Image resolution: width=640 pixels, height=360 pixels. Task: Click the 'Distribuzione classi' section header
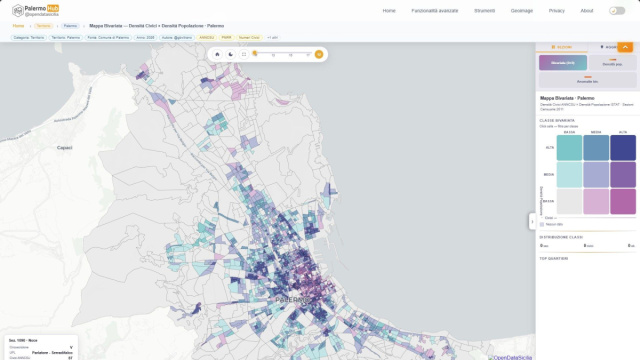[x=561, y=237]
